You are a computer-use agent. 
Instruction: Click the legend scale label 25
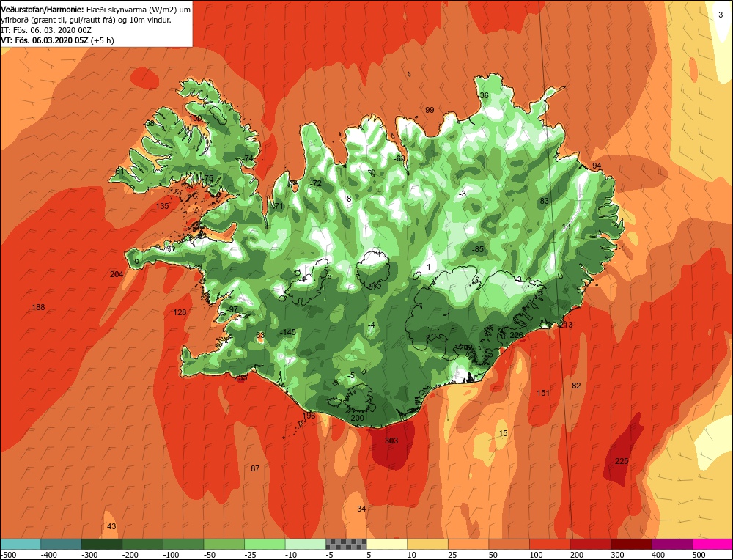point(453,555)
